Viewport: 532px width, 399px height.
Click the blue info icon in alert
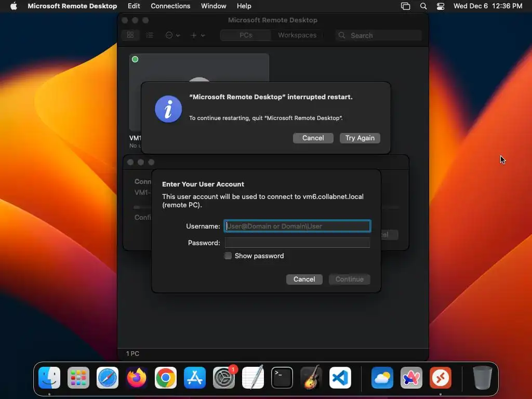[x=168, y=109]
